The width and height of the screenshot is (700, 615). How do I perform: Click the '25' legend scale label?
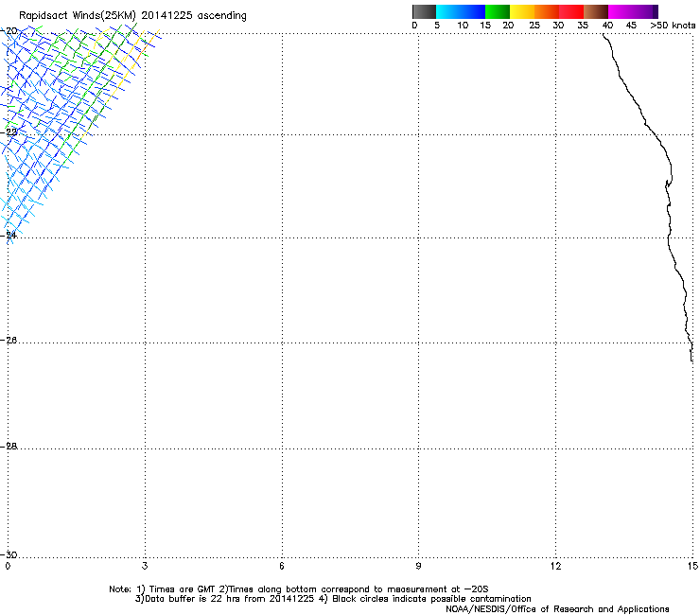click(x=534, y=26)
